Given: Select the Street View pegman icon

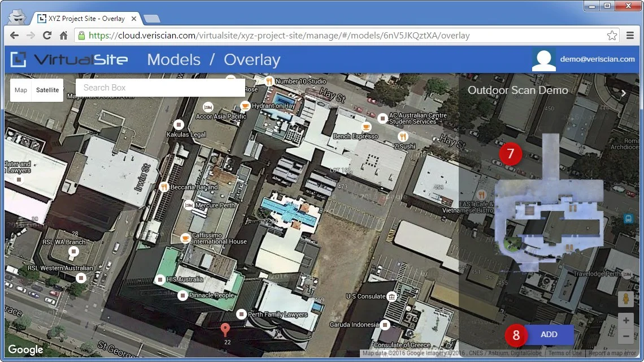Looking at the screenshot, I should [x=626, y=299].
